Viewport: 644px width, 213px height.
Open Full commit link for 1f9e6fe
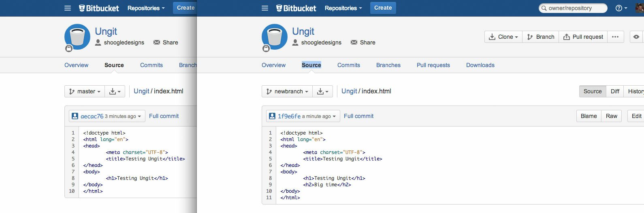tap(358, 116)
